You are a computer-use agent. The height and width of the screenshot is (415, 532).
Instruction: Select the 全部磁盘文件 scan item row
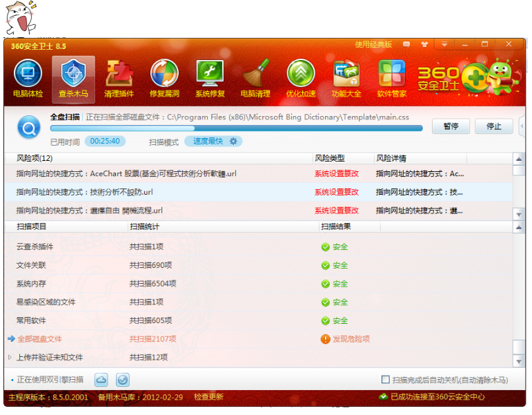pos(259,339)
